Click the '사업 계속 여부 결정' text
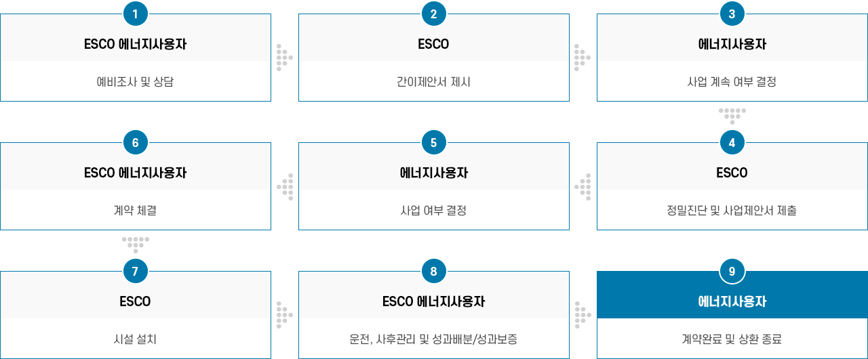868x359 pixels. [x=732, y=82]
